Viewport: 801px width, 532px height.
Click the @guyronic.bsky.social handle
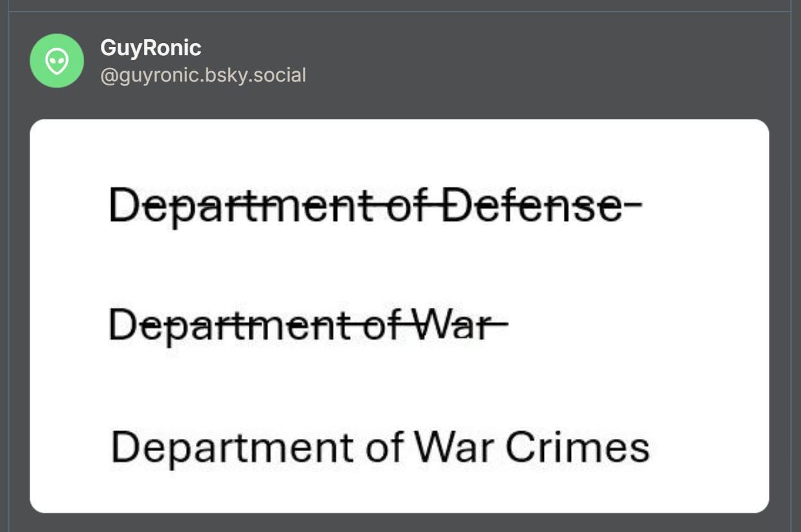coord(203,75)
